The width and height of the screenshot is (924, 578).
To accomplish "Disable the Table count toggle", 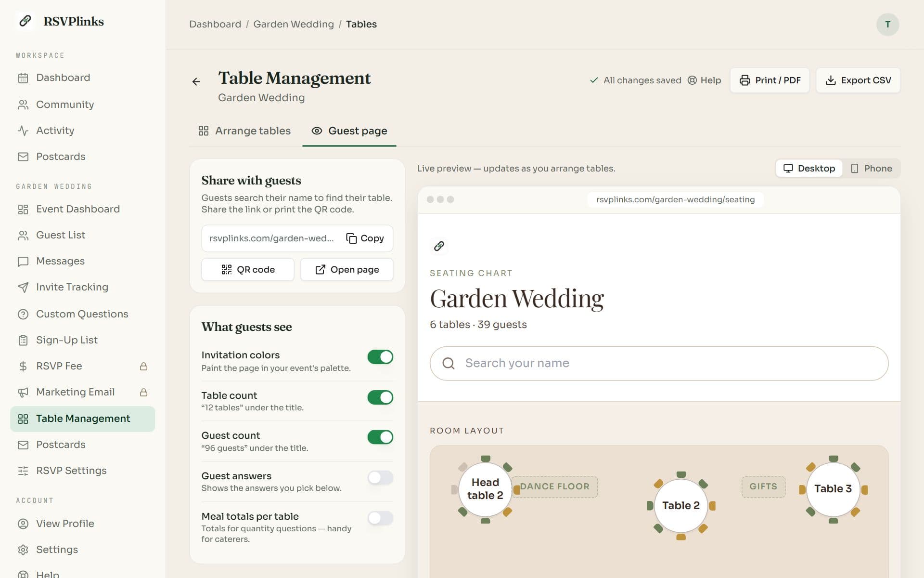I will click(x=380, y=397).
